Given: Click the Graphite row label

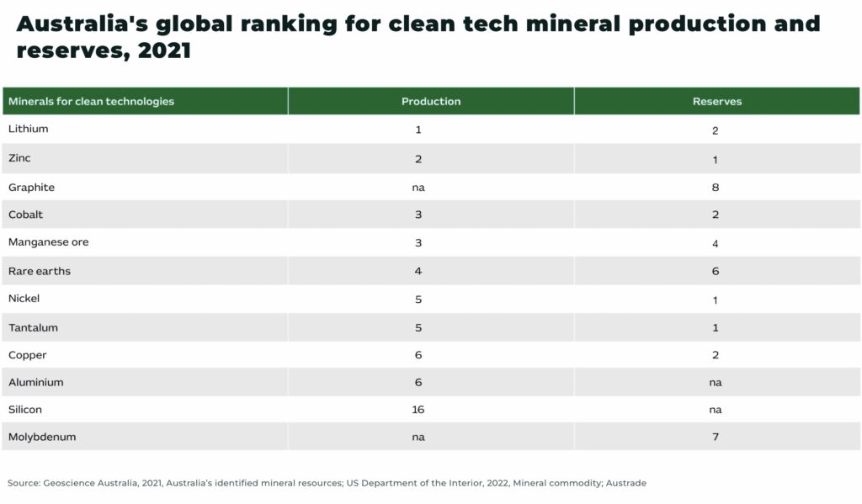Looking at the screenshot, I should tap(31, 188).
